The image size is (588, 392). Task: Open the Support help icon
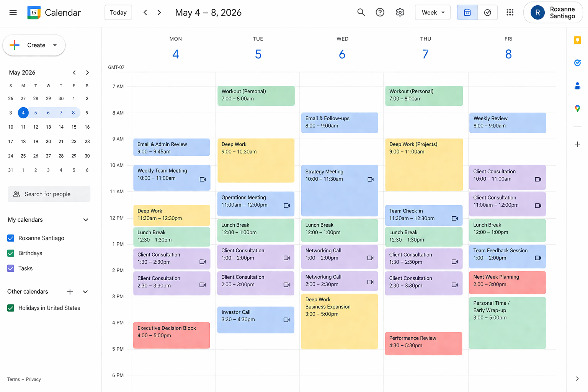[380, 12]
